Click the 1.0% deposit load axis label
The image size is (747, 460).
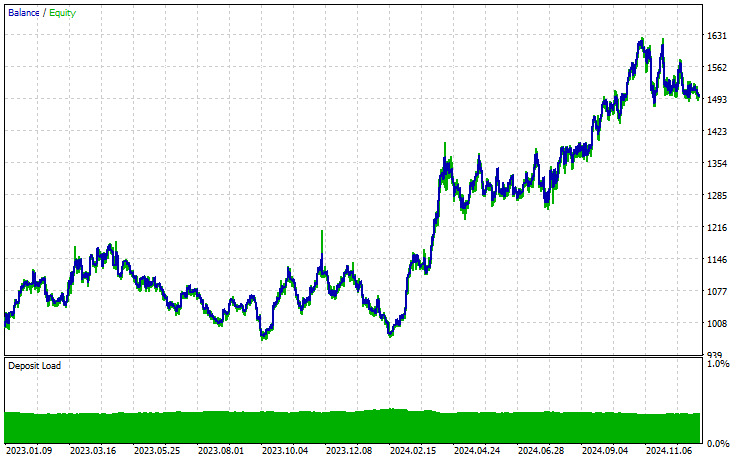pos(718,364)
